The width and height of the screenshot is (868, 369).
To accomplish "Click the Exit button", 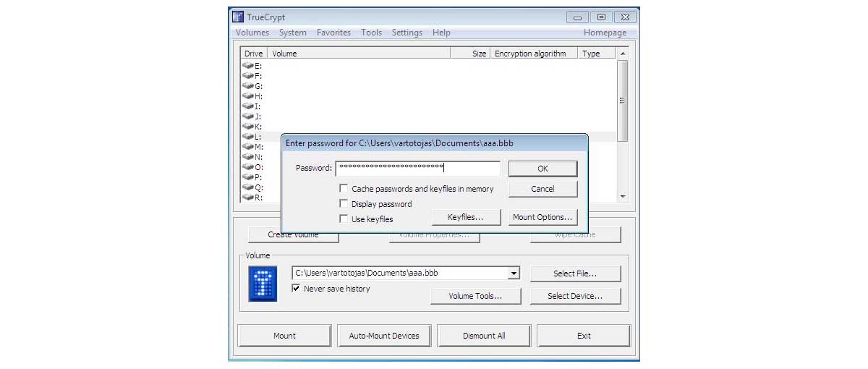I will tap(584, 336).
